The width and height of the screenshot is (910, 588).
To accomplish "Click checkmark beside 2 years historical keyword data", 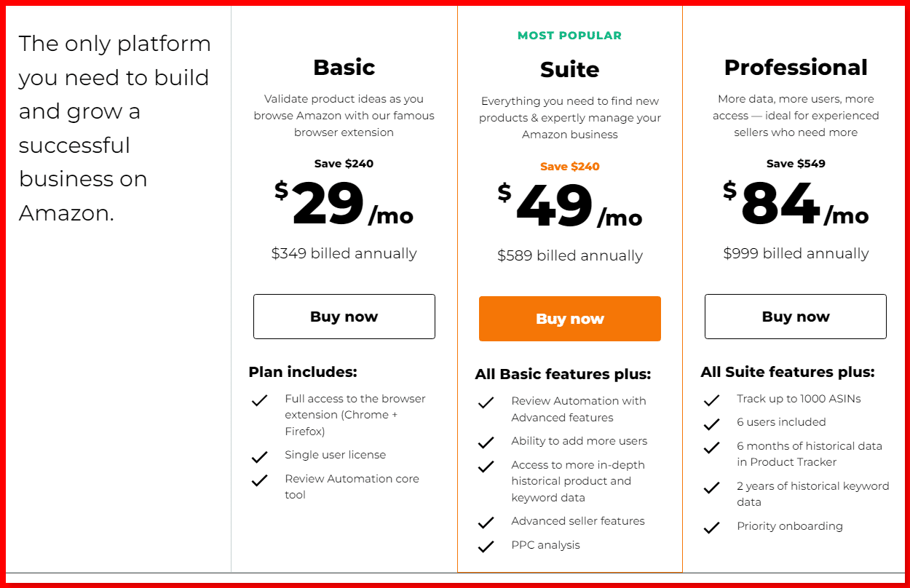I will [x=711, y=488].
